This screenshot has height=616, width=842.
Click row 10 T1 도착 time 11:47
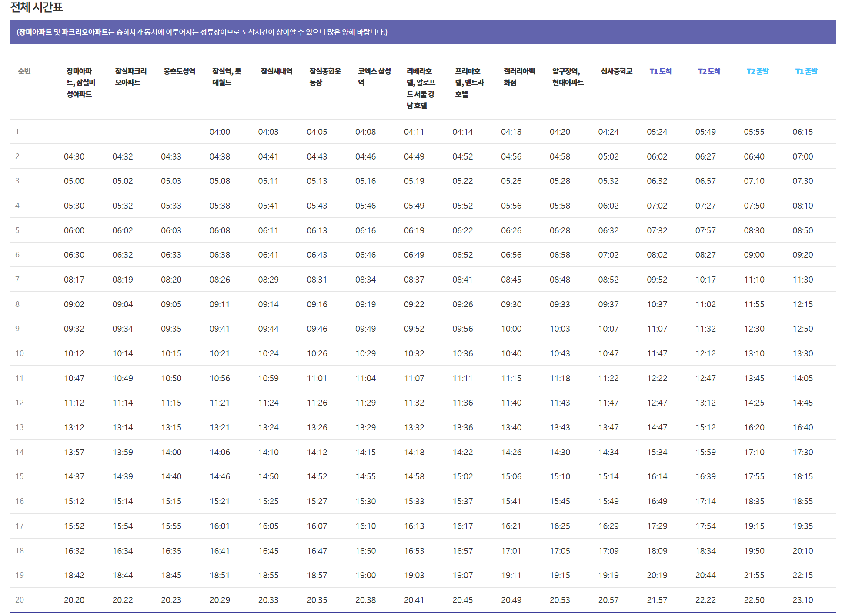[x=657, y=353]
